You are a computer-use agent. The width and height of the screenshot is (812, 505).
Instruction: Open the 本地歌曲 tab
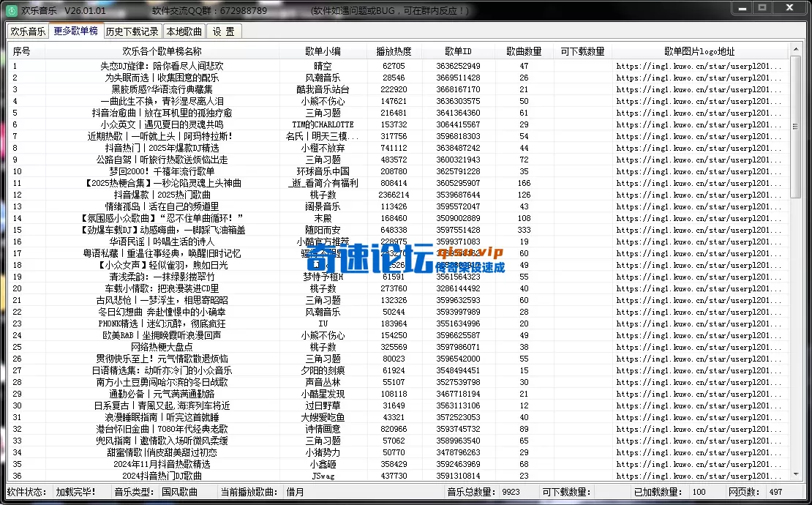pos(183,31)
